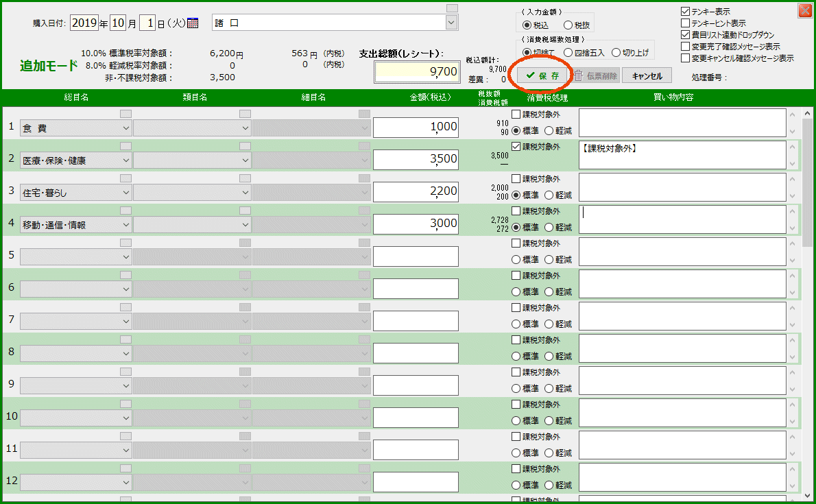Viewport: 816px width, 504px height.
Task: Click row 2 memo 【課税対象外】
Action: [x=682, y=155]
